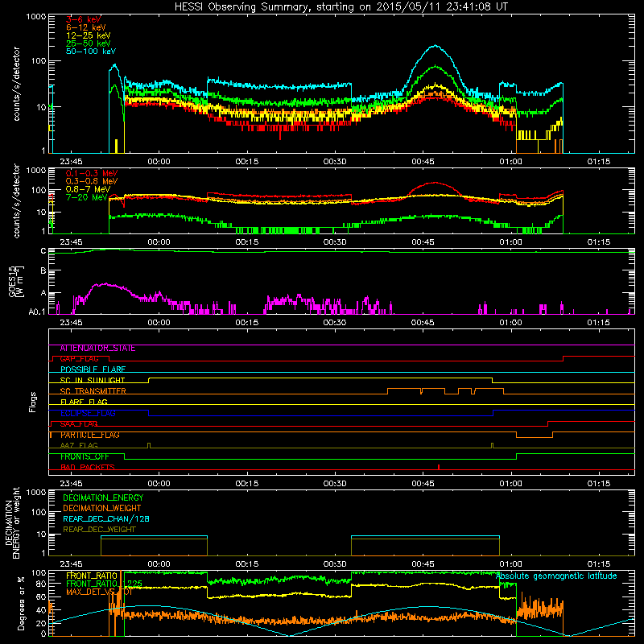The image size is (644, 644).
Task: Click the HESSI Observing Summary title
Action: [341, 7]
